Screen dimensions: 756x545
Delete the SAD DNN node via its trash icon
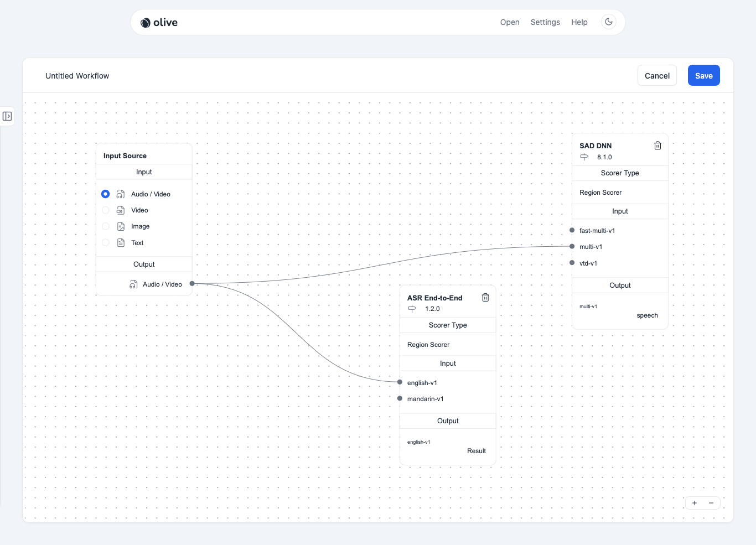tap(657, 145)
